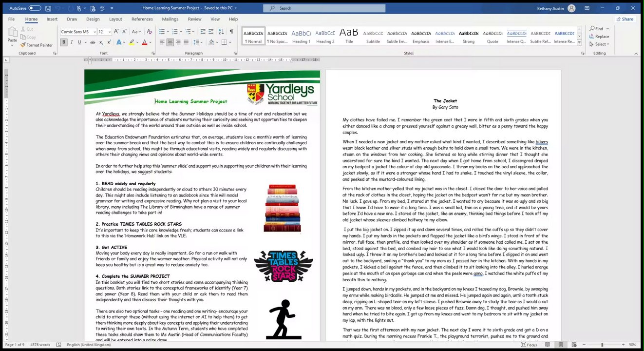Apply the Heading 1 style
This screenshot has height=351, width=644.
(x=301, y=36)
